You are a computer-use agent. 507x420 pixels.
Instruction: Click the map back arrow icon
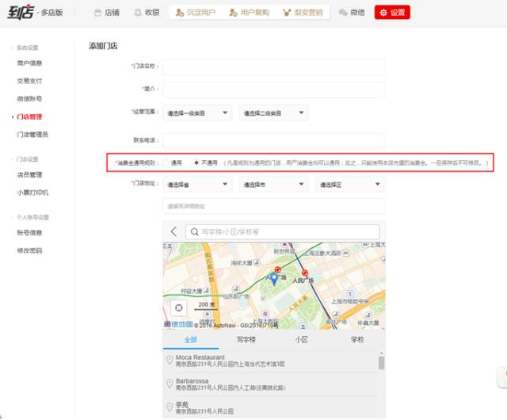tap(173, 231)
